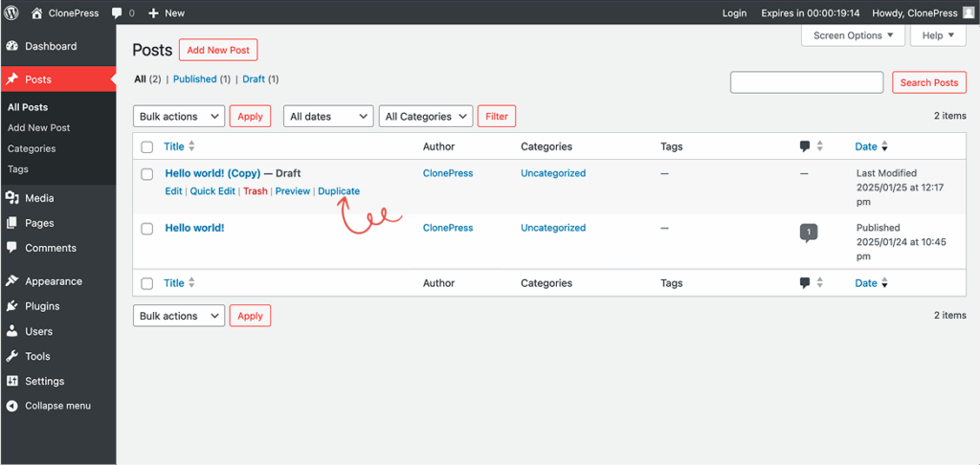This screenshot has width=980, height=465.
Task: Open the Hello world! (Copy) post title
Action: coord(212,173)
